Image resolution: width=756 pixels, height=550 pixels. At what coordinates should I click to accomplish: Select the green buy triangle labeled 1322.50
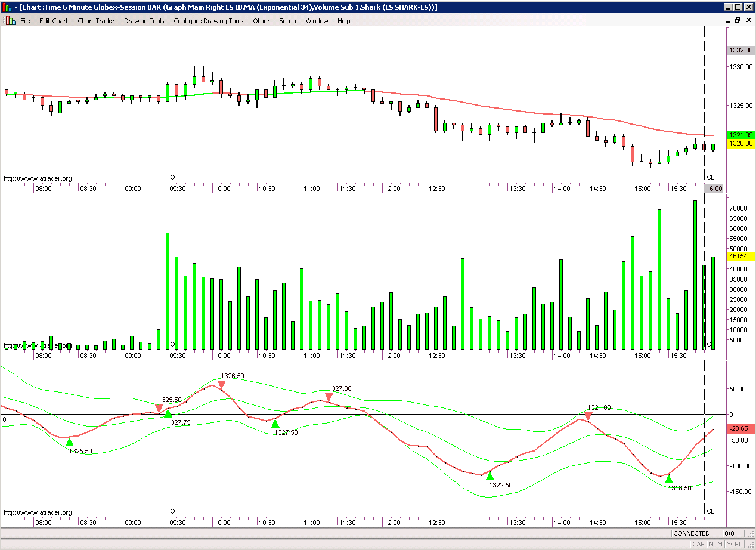coord(490,476)
